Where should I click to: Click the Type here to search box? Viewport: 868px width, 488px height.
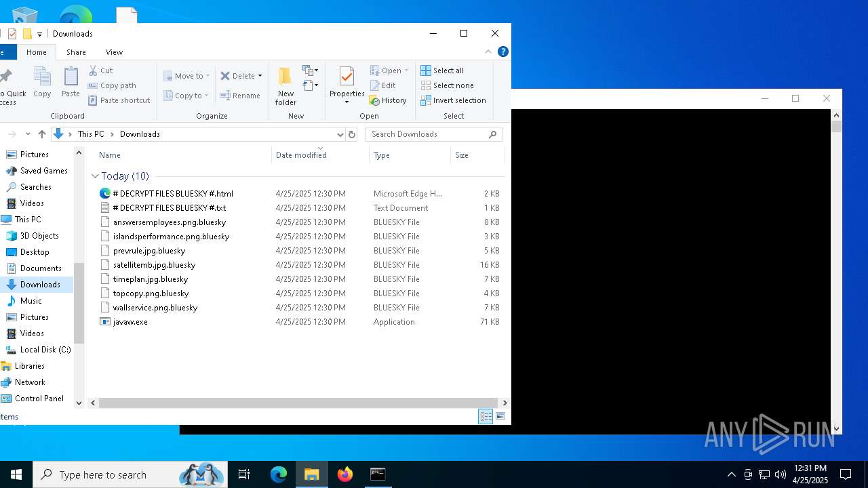(129, 474)
